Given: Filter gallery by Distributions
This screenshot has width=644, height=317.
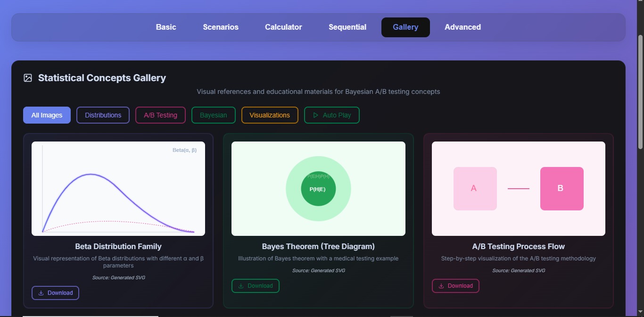Looking at the screenshot, I should pos(103,115).
